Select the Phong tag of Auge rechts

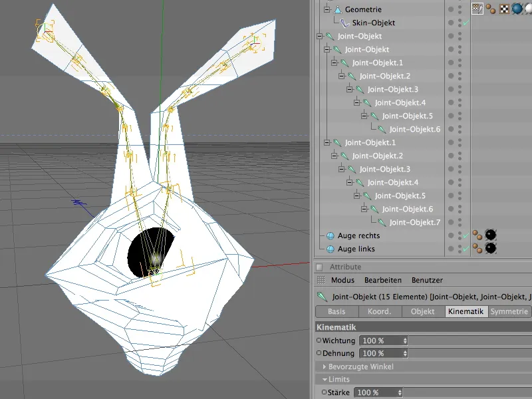tap(477, 235)
